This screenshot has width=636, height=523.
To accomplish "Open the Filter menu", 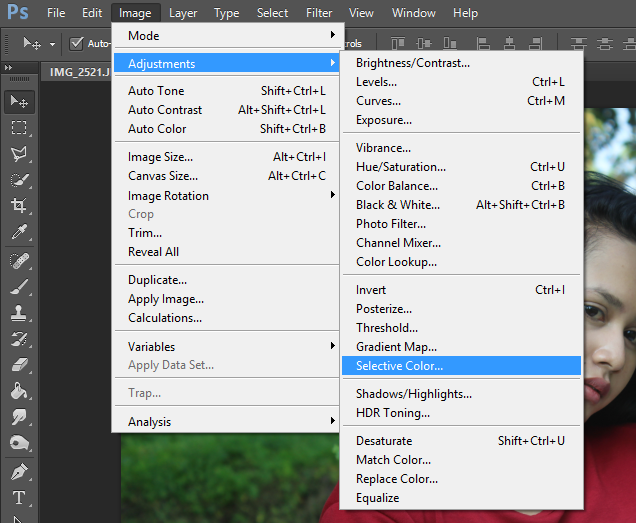I will 319,13.
